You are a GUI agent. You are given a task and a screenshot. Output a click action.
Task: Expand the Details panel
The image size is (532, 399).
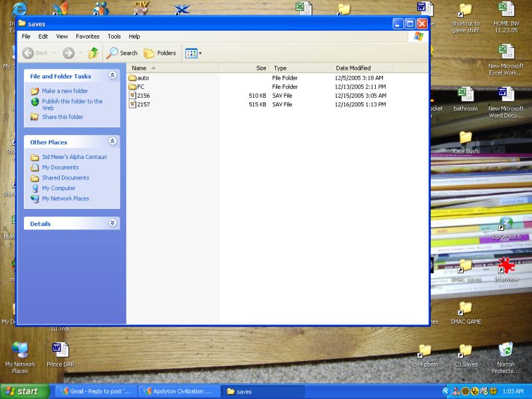(x=112, y=223)
